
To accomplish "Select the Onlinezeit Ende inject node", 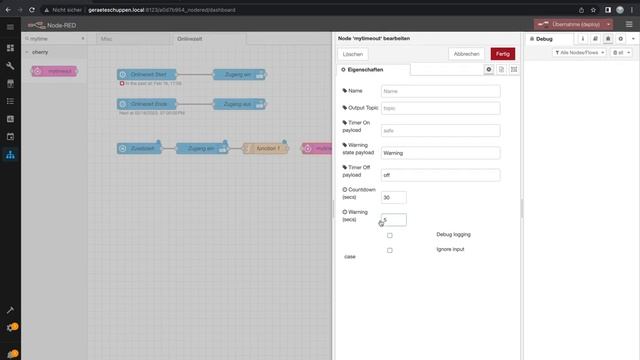I will coord(147,104).
